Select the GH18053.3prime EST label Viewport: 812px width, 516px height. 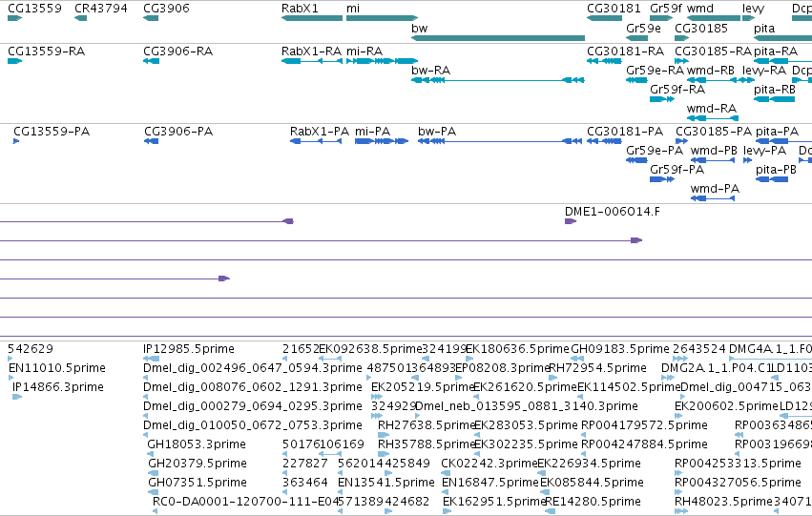pyautogui.click(x=197, y=444)
